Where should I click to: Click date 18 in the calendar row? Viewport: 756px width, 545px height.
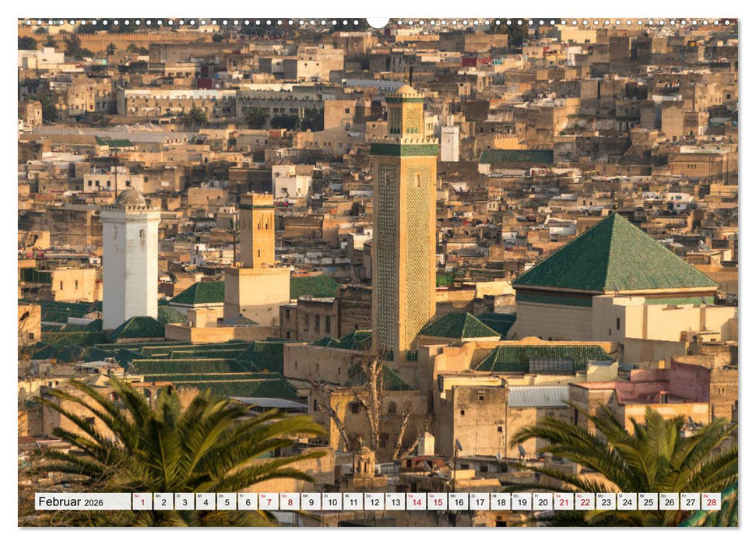[x=502, y=503]
